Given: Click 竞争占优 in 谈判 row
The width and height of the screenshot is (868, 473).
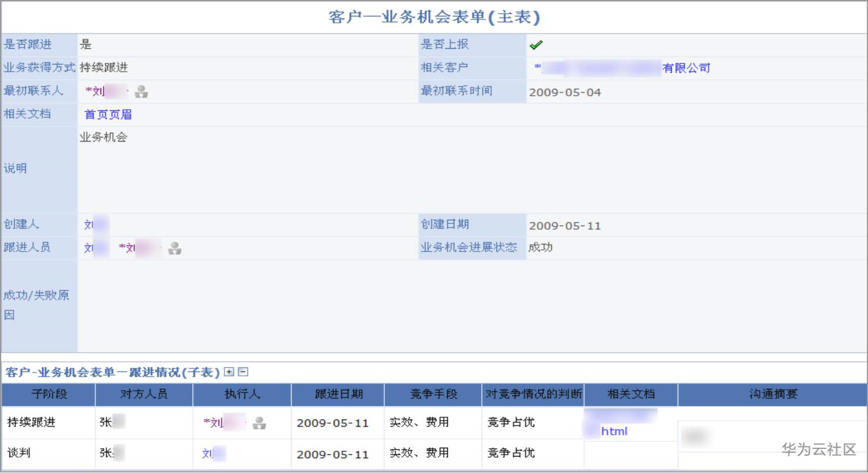Looking at the screenshot, I should (511, 453).
